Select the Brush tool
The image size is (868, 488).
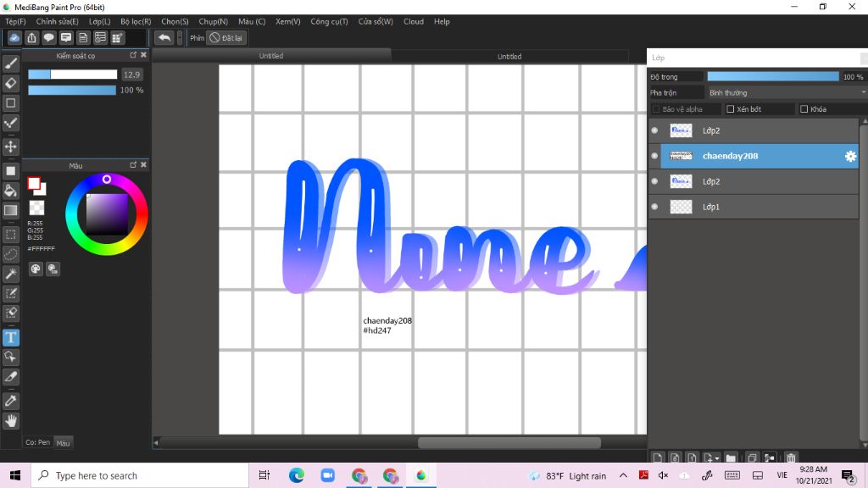[11, 64]
